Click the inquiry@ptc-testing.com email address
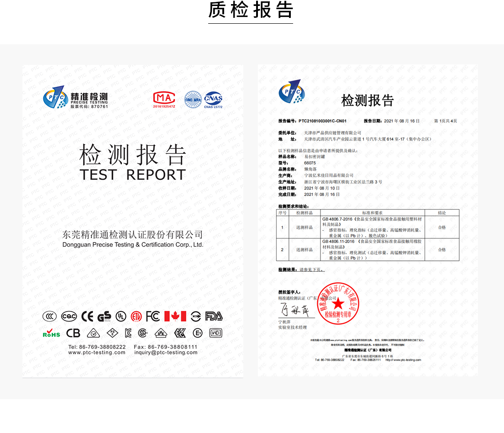The width and height of the screenshot is (504, 433). tap(166, 353)
